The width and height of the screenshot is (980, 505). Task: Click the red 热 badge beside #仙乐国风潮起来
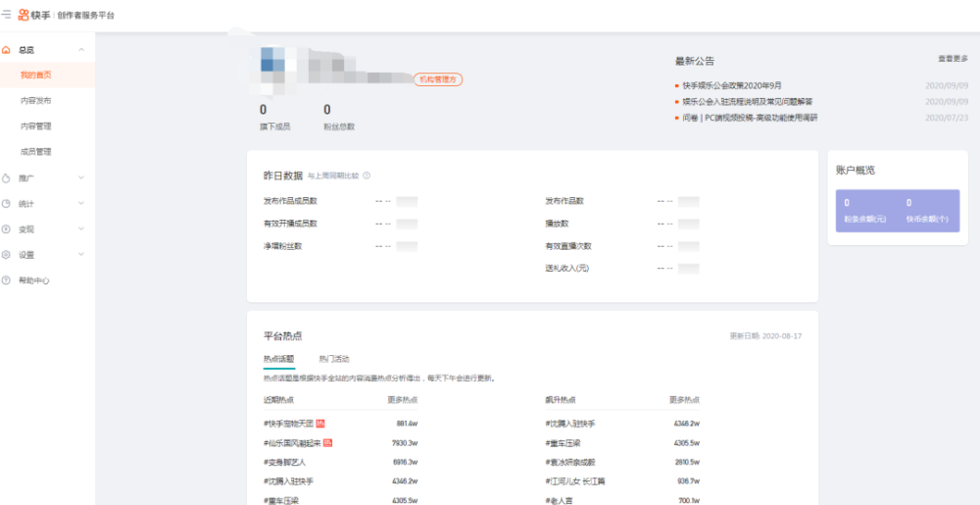tap(327, 442)
